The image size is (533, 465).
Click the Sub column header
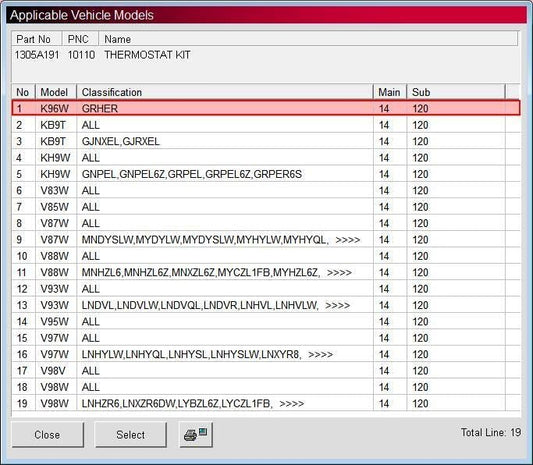(x=456, y=92)
